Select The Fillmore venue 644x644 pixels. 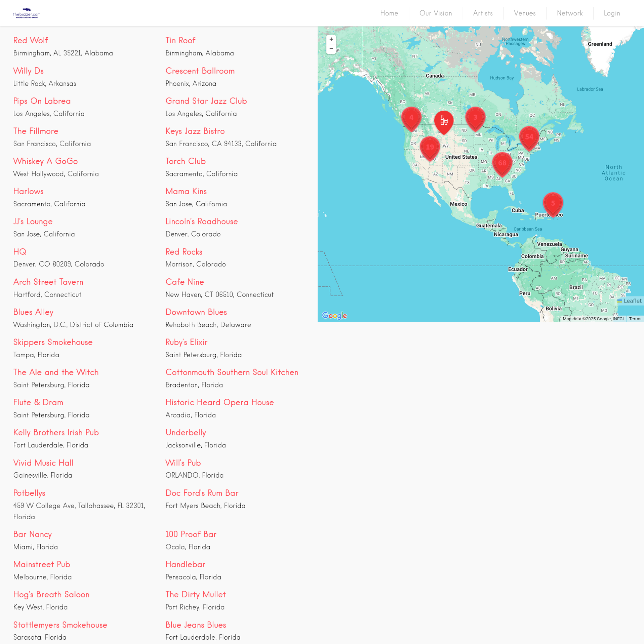36,131
